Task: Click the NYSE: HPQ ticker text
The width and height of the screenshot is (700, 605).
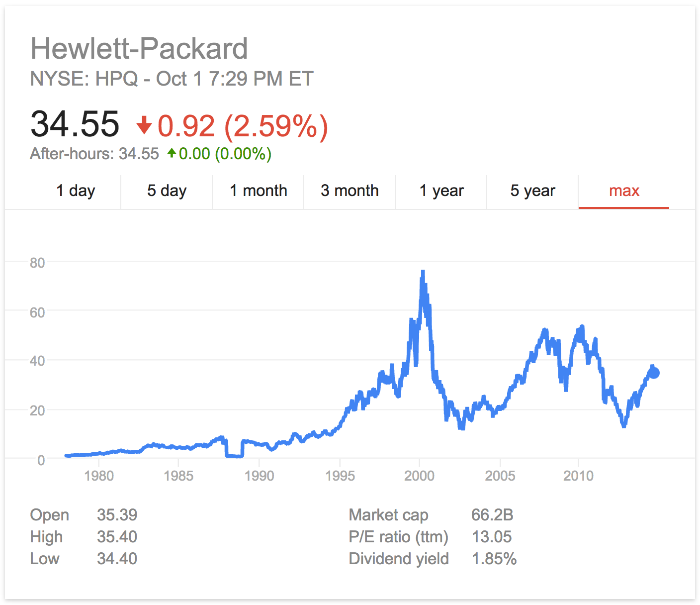Action: tap(84, 79)
